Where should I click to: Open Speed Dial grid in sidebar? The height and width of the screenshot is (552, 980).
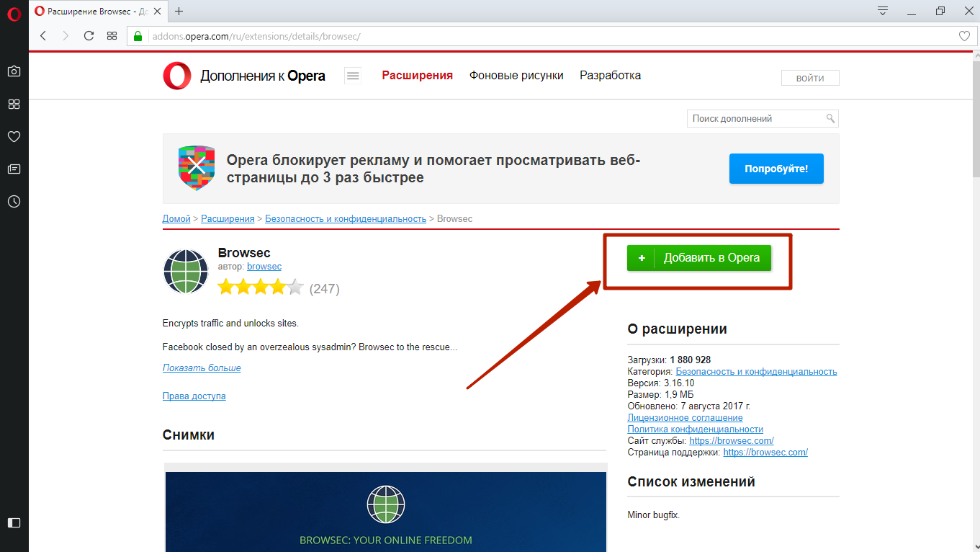coord(14,104)
